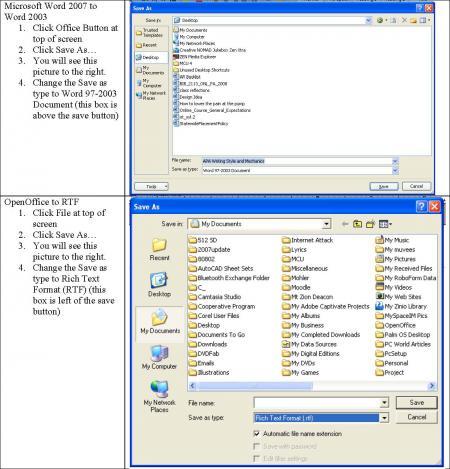This screenshot has height=469, width=450.
Task: Select the My Pictures folder
Action: (395, 259)
